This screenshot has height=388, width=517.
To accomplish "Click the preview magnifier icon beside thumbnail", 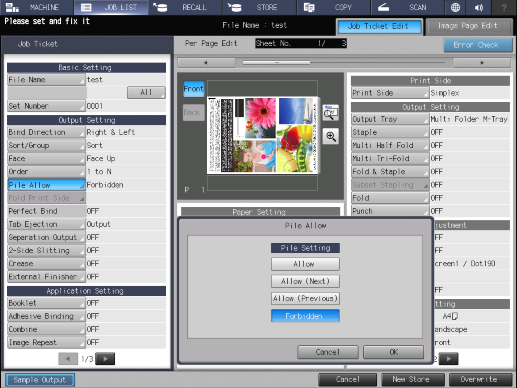I will click(x=331, y=113).
